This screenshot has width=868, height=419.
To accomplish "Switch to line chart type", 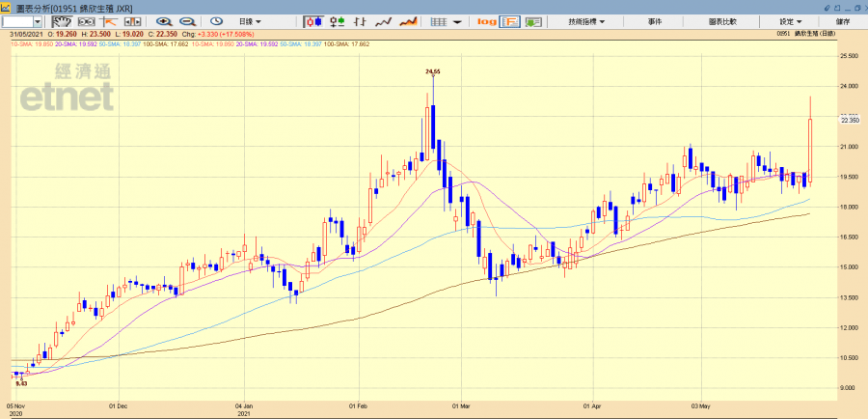I will pyautogui.click(x=383, y=21).
